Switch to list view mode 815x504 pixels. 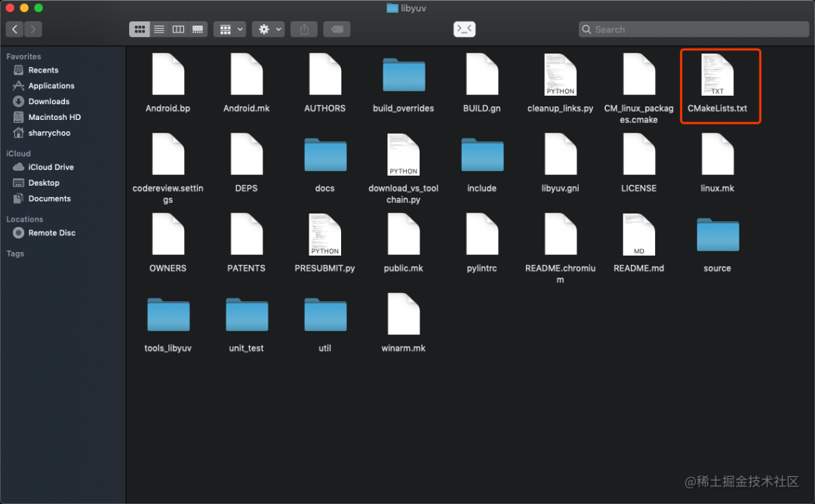click(x=159, y=29)
